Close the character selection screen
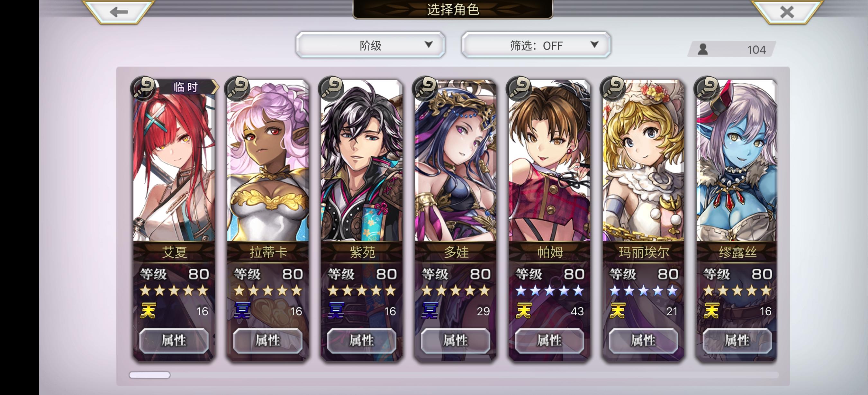 pos(787,12)
